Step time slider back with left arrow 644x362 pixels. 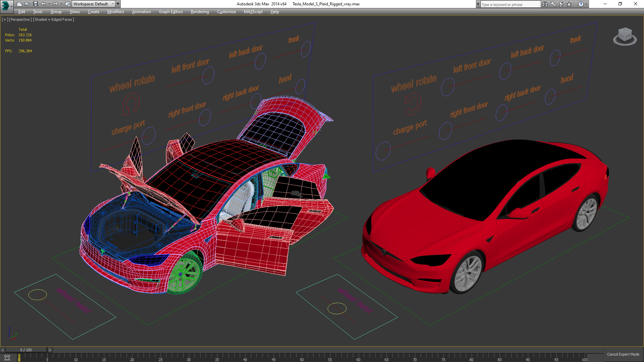3,350
